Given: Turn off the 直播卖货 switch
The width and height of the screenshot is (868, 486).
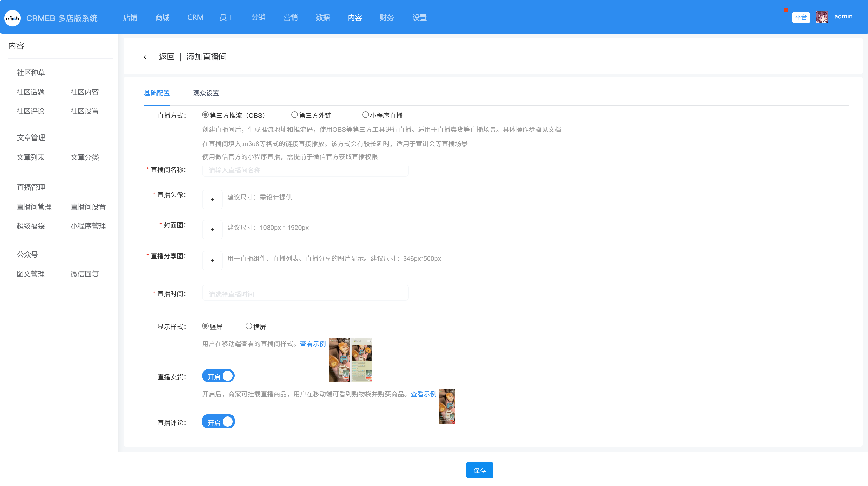Looking at the screenshot, I should (218, 376).
